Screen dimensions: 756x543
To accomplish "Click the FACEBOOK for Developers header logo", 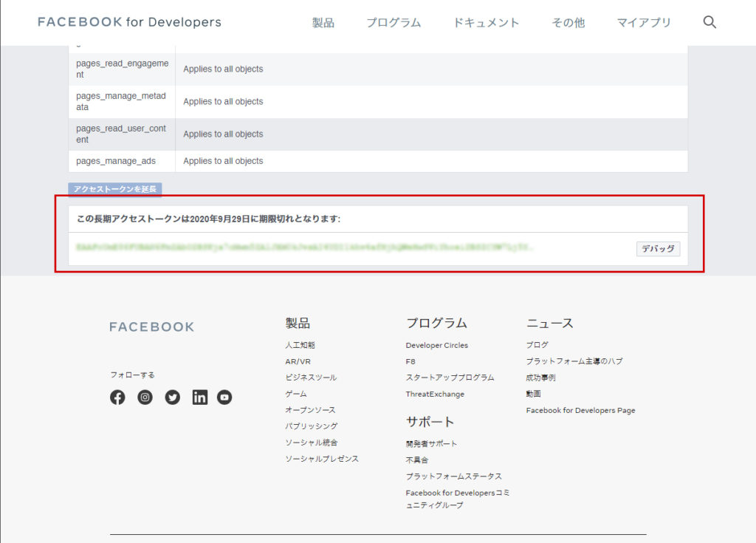I will point(129,22).
